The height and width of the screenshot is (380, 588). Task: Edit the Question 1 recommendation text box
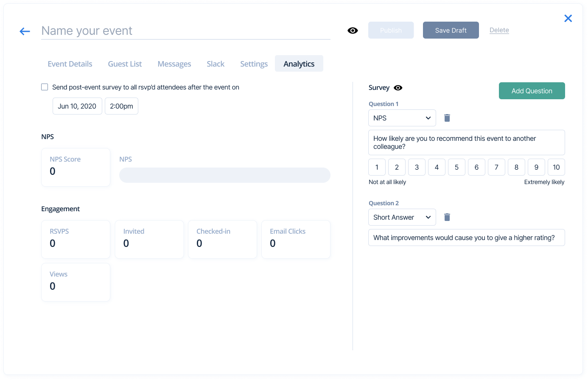pyautogui.click(x=467, y=142)
